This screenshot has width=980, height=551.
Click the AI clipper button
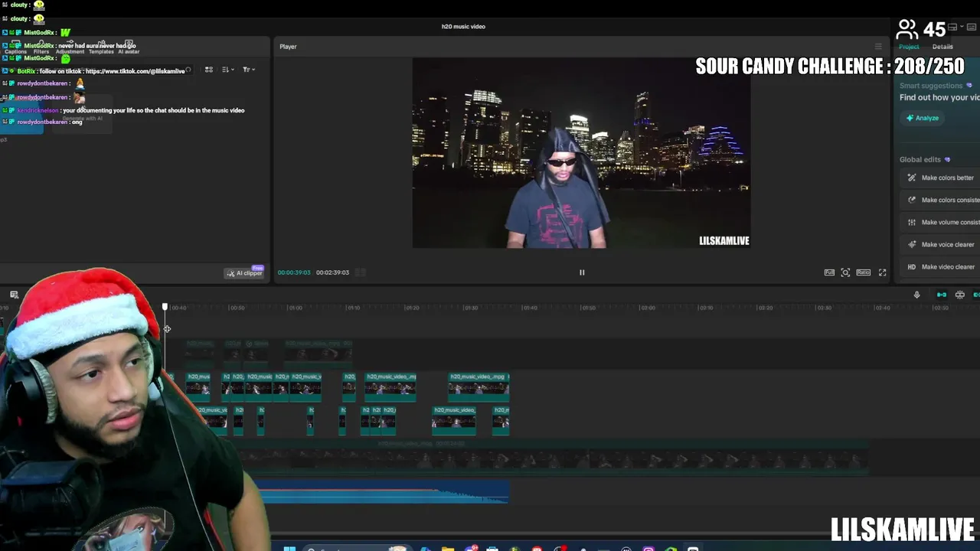(245, 272)
